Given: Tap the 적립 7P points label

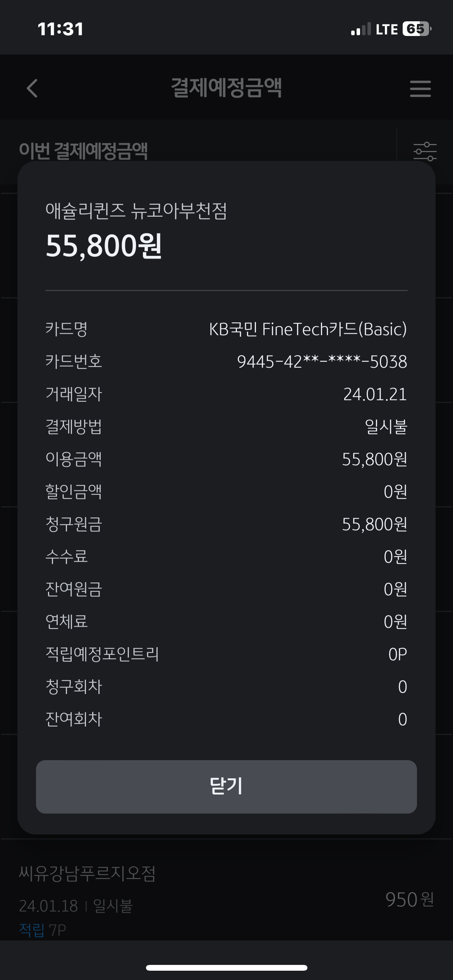Looking at the screenshot, I should coord(43,930).
